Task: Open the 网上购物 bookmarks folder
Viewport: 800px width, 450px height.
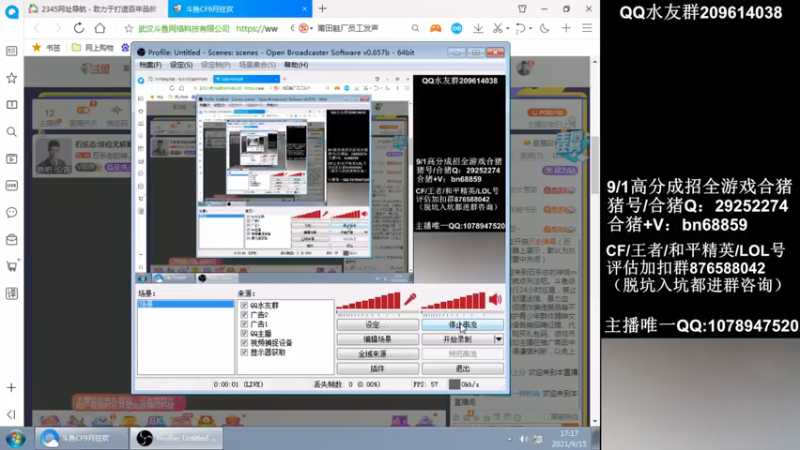Action: [x=93, y=47]
